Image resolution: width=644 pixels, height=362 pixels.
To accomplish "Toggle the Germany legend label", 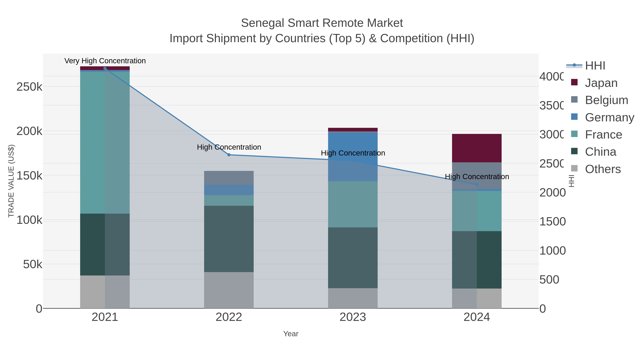I will (x=610, y=117).
